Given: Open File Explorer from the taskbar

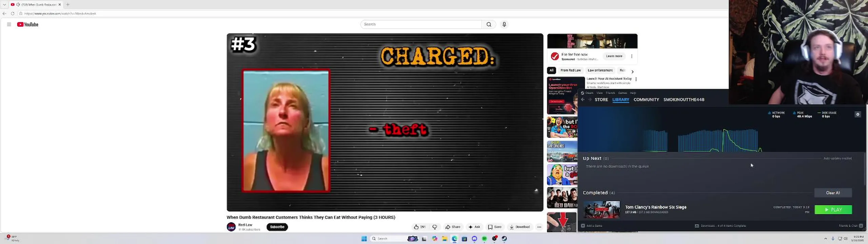Looking at the screenshot, I should (x=444, y=239).
